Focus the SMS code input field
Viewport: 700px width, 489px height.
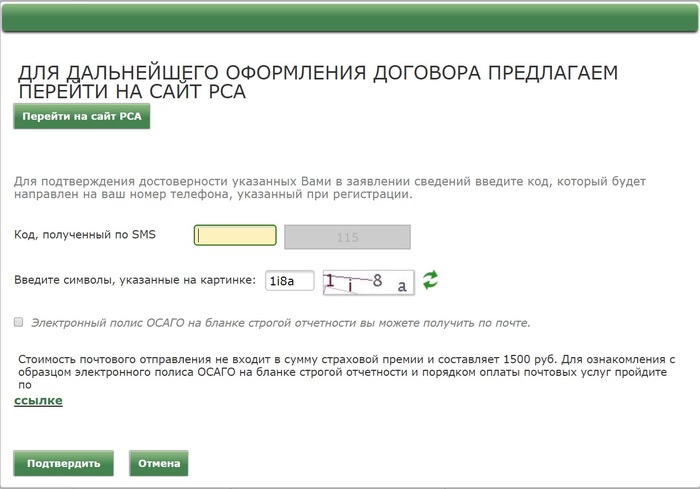pyautogui.click(x=235, y=236)
